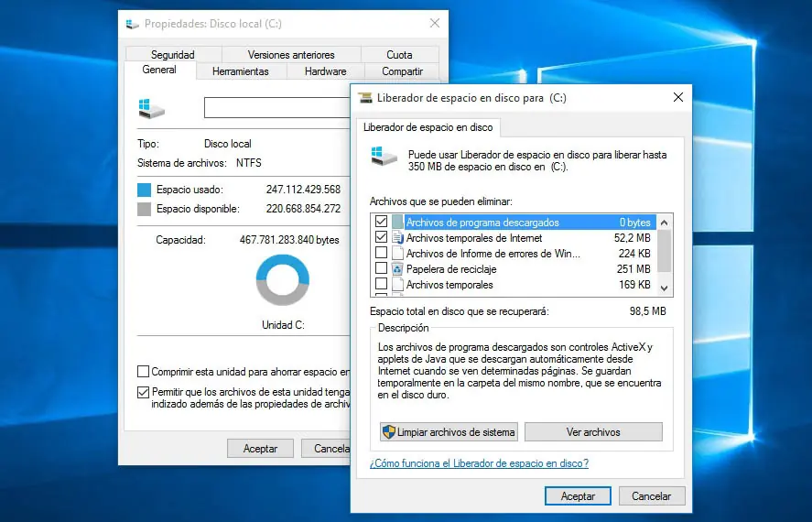Image resolution: width=812 pixels, height=522 pixels.
Task: Click the drive icon in Properties title bar
Action: (133, 25)
